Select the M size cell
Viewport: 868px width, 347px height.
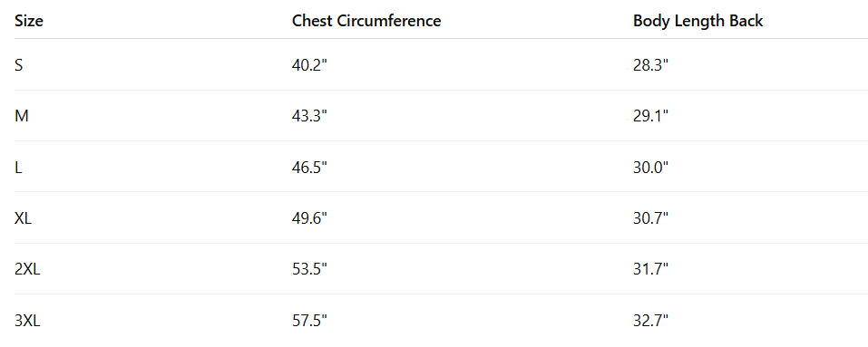[22, 116]
